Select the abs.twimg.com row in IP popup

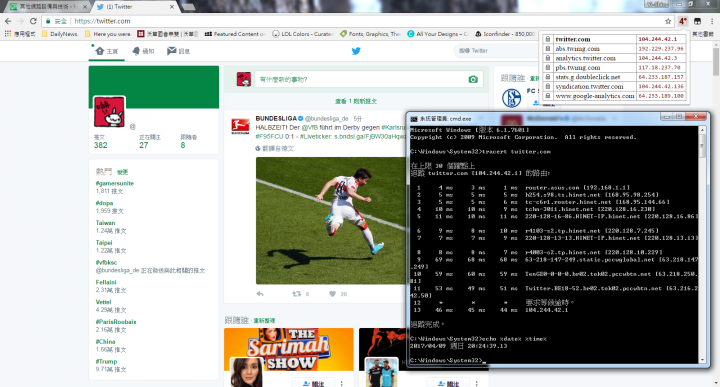615,49
